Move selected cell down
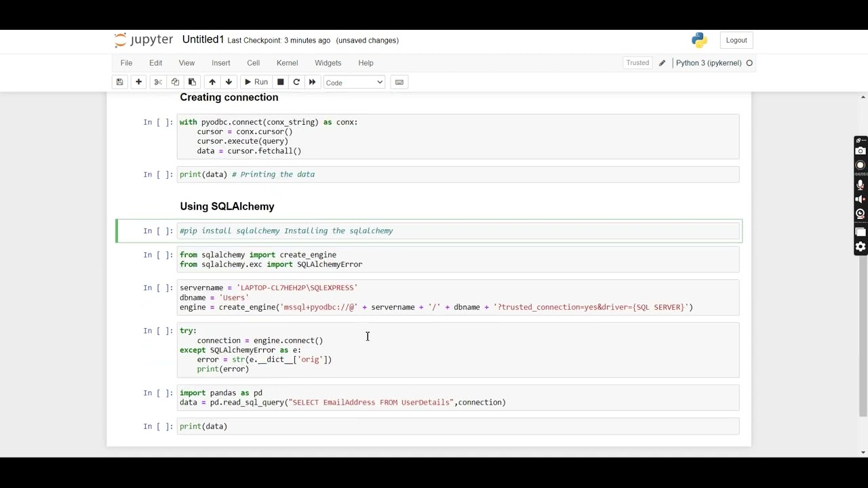Screen dimensions: 868x488 229,82
